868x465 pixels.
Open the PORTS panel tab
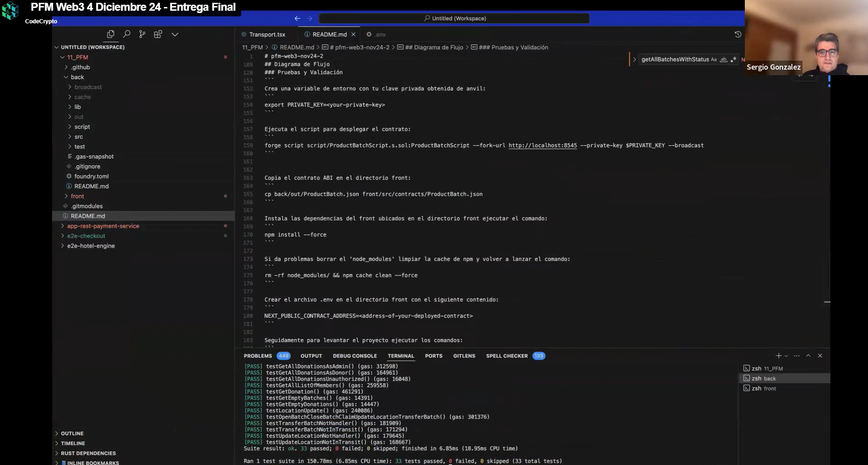[x=434, y=356]
